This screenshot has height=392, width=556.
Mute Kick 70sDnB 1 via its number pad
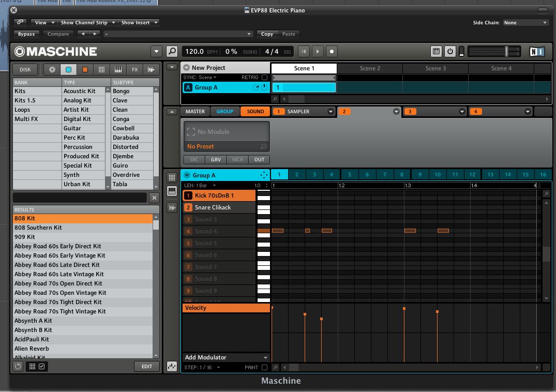(188, 195)
